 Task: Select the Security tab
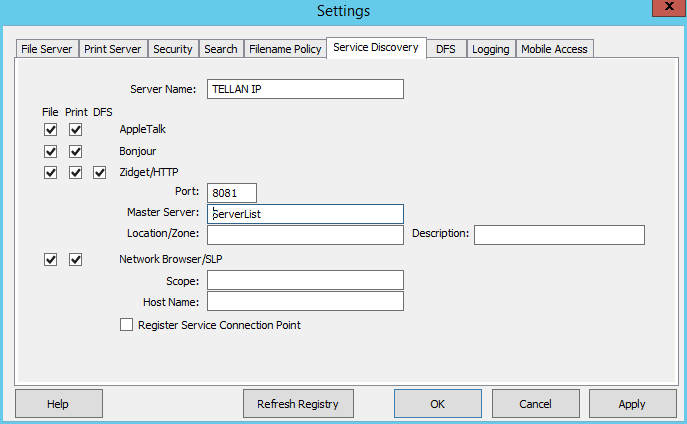coord(173,49)
